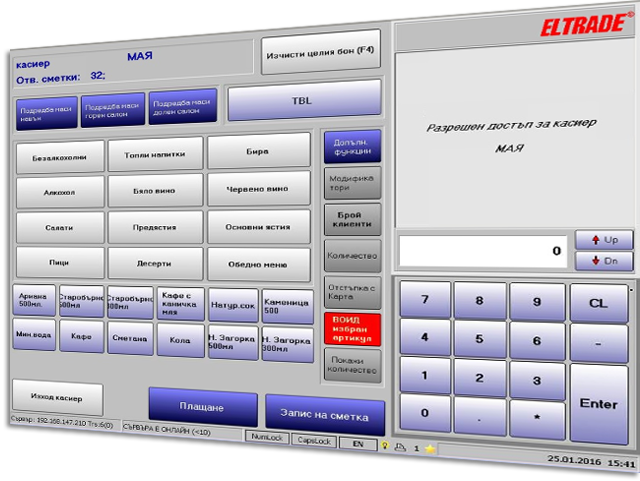Tap keypad digit 3

tap(537, 381)
